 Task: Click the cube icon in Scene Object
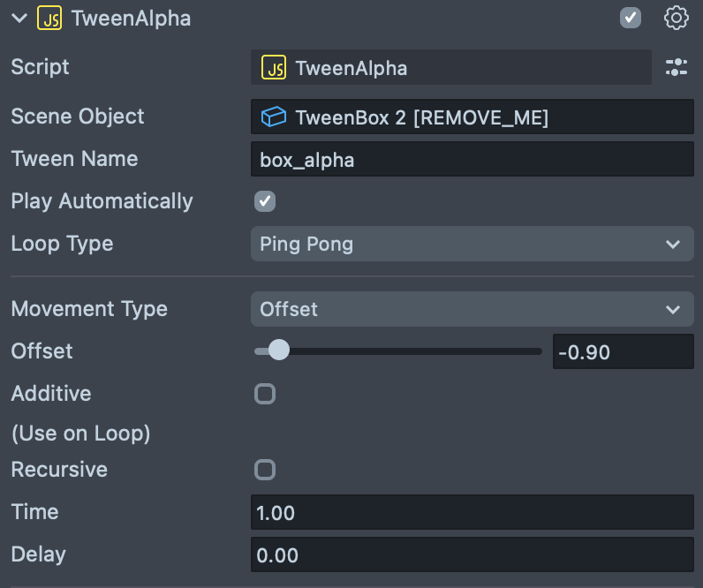coord(274,117)
